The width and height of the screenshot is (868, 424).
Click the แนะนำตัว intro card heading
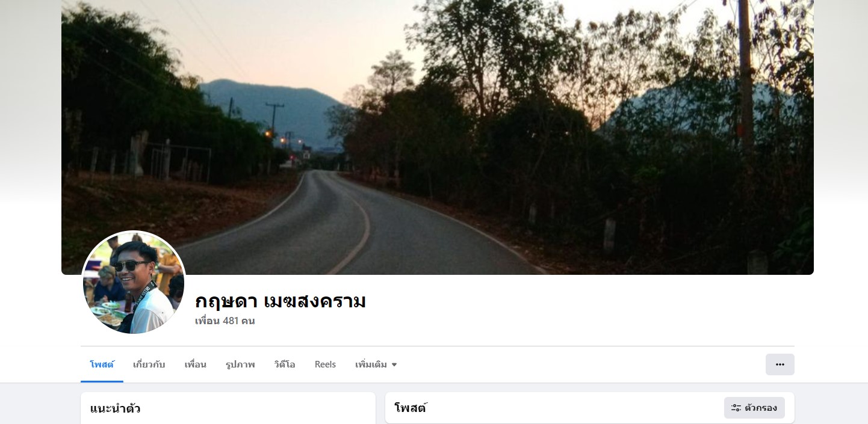[116, 409]
